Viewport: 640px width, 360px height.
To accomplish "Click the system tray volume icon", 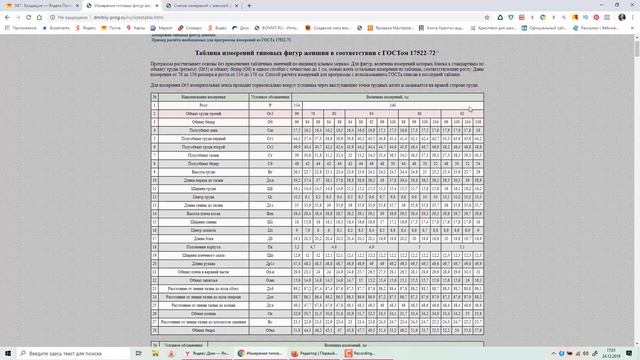I will tap(586, 353).
